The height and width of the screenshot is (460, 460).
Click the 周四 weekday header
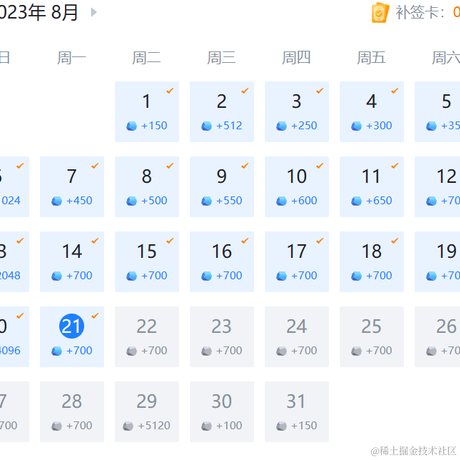tap(297, 58)
